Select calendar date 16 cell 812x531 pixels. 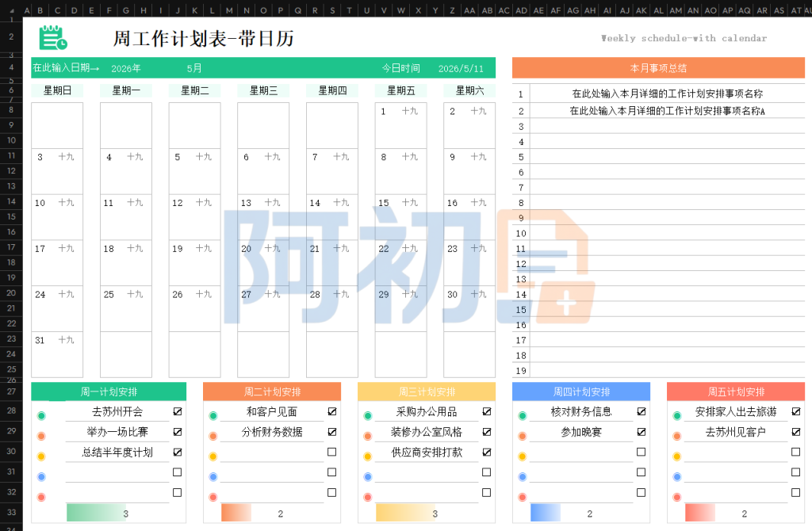point(469,217)
